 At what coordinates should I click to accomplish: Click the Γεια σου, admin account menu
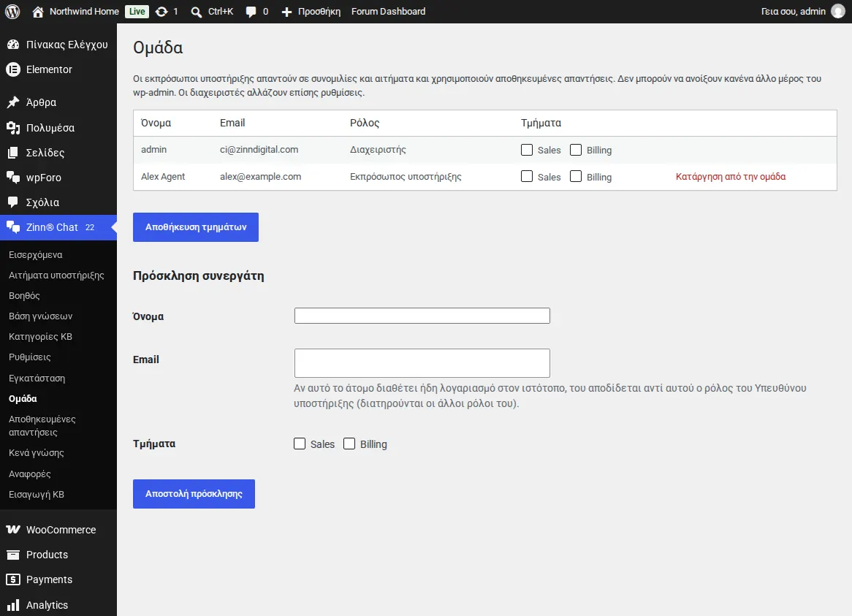[x=802, y=12]
